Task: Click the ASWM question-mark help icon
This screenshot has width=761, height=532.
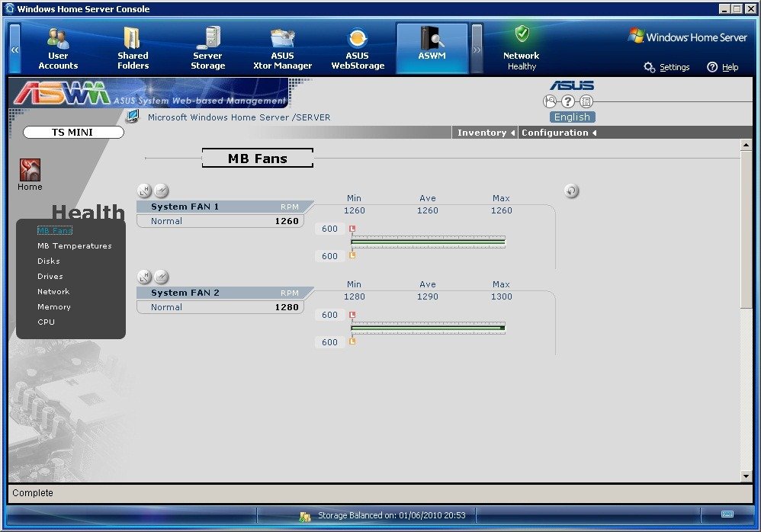Action: tap(568, 101)
